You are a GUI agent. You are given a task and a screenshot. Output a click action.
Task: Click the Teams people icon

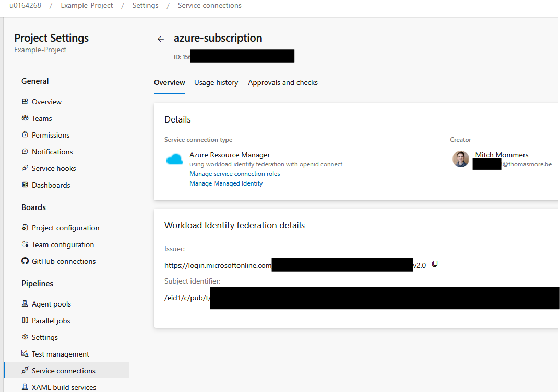click(x=25, y=118)
